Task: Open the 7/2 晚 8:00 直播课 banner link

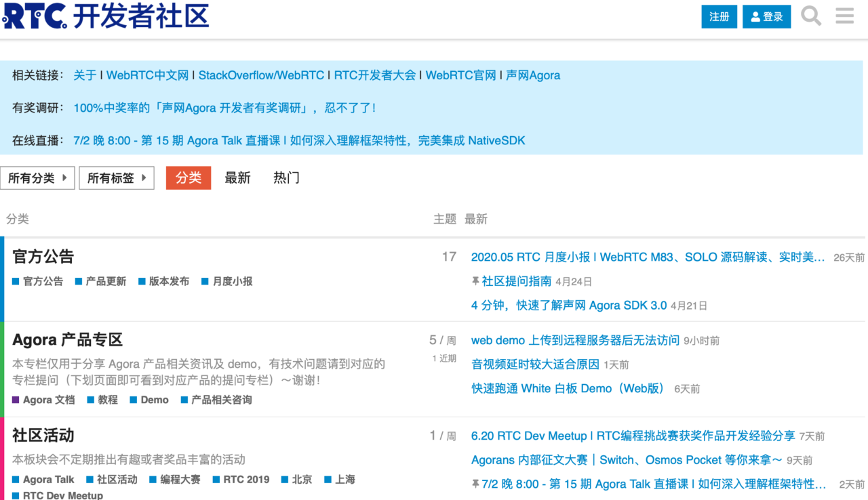Action: (299, 141)
